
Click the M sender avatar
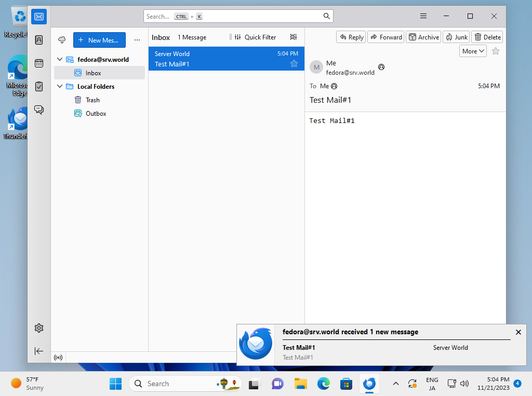tap(316, 67)
